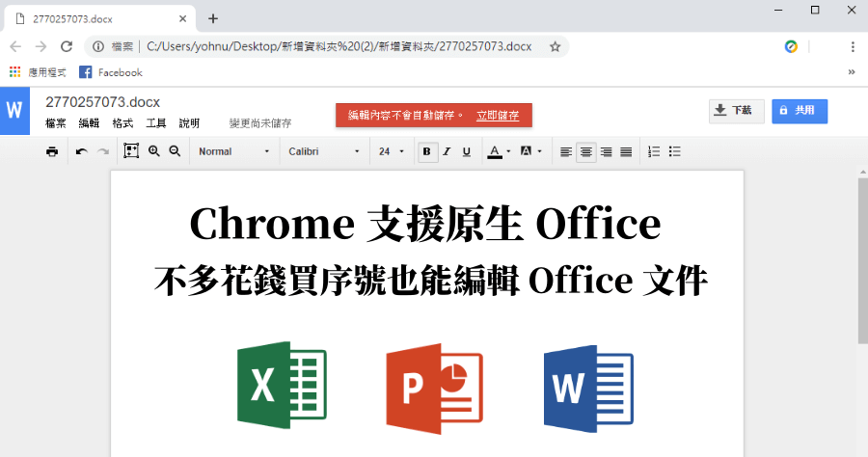Click the blue 共用 share button
Image resolution: width=868 pixels, height=457 pixels.
click(800, 111)
